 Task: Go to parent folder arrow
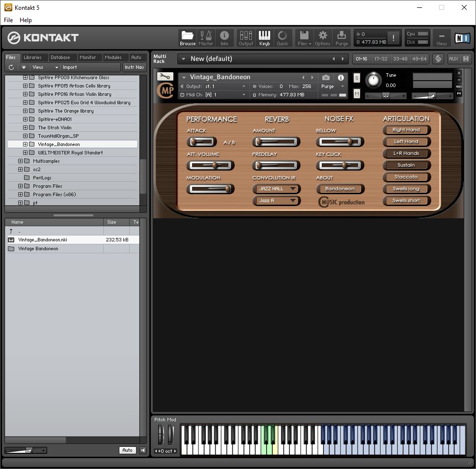click(x=11, y=231)
